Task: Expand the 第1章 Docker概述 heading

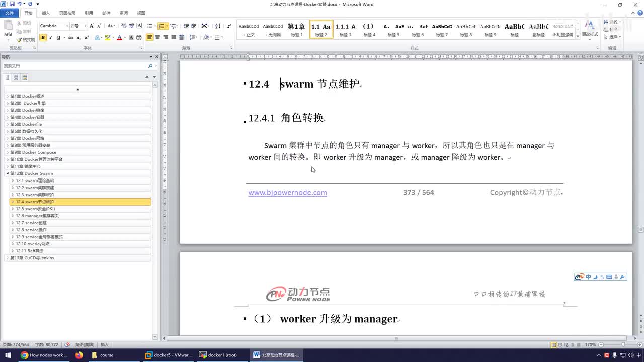Action: tap(7, 96)
